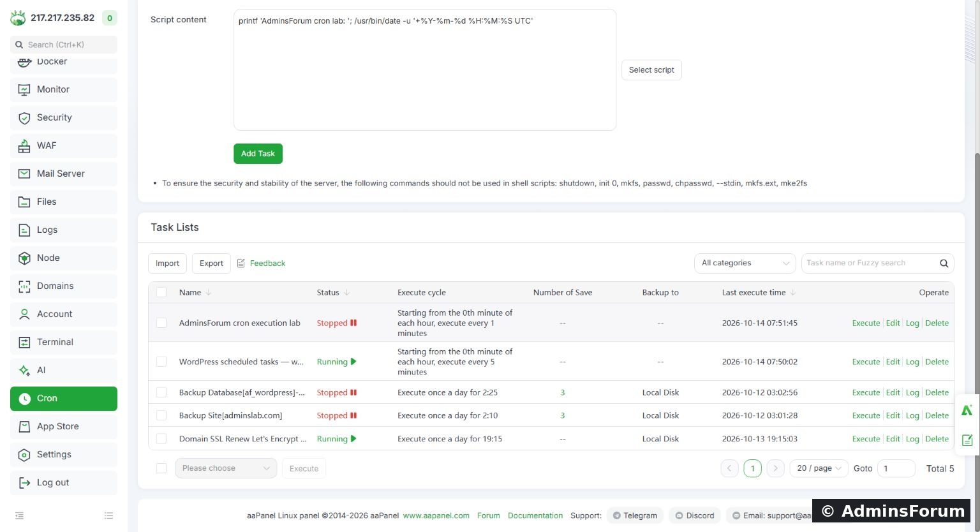Open the Security section

(x=64, y=117)
